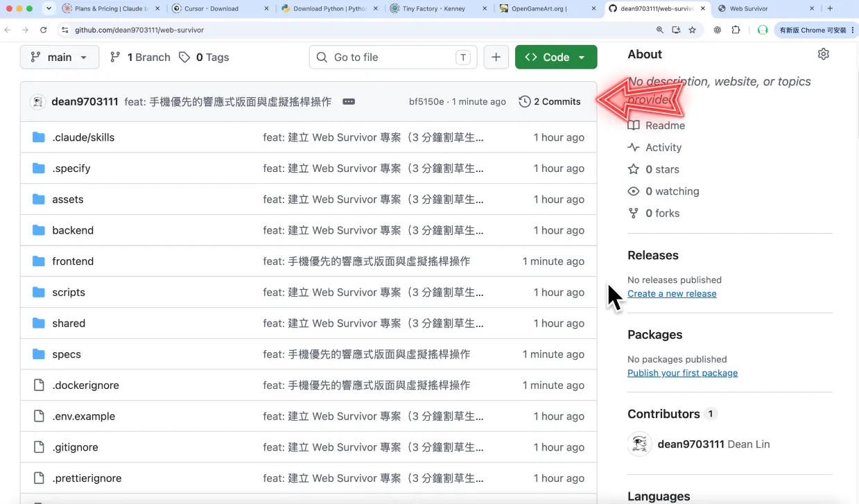
Task: Click the update Chrome button
Action: point(816,31)
